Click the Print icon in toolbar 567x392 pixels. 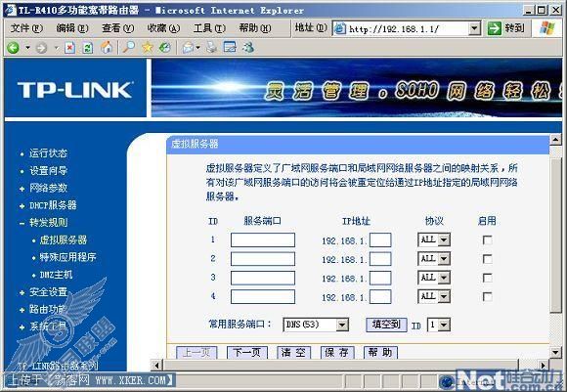211,47
